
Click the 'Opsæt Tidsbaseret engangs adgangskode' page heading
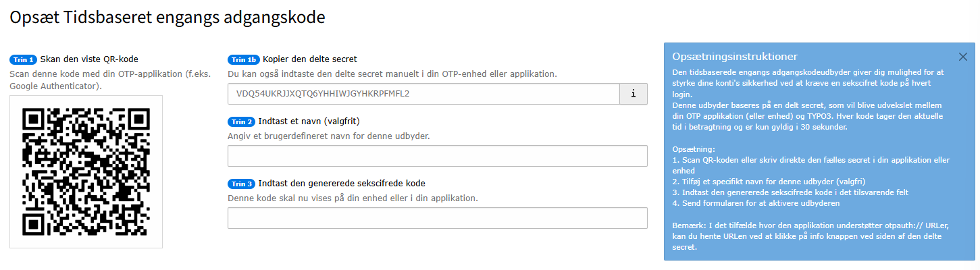167,18
